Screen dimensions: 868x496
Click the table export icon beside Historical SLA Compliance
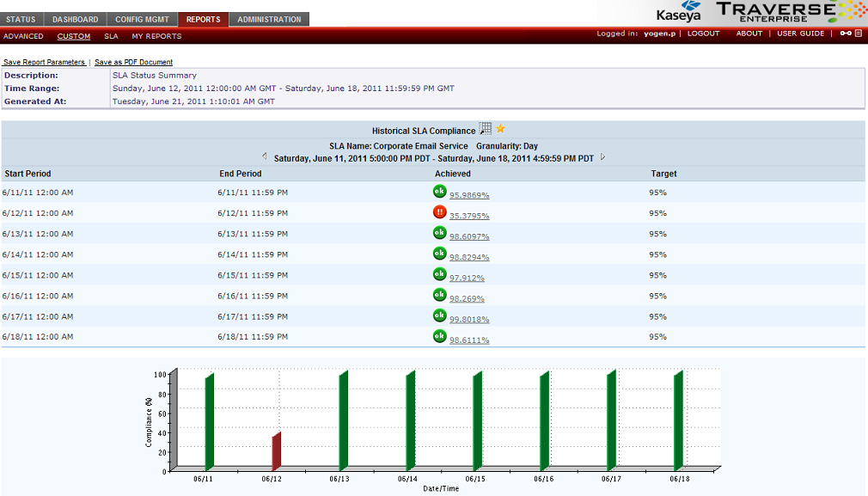[x=486, y=129]
